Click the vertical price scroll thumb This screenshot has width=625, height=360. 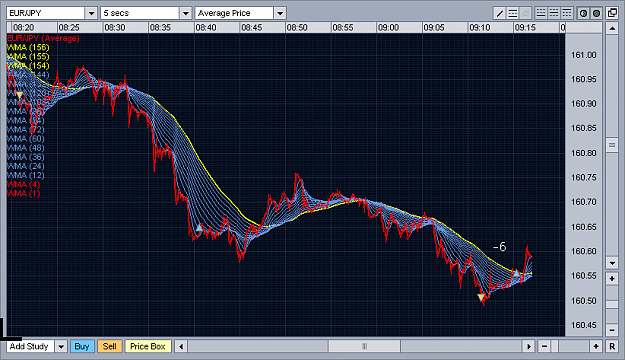coord(612,145)
